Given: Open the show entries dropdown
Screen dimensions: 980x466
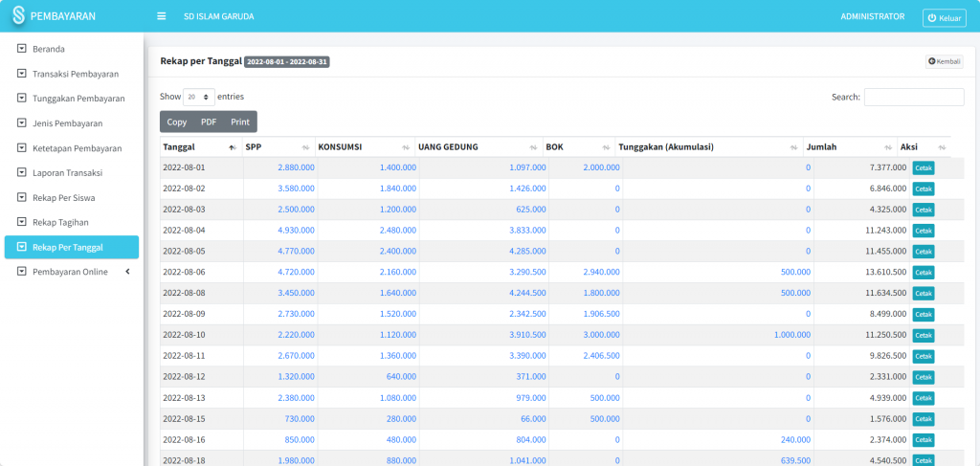Looking at the screenshot, I should click(x=199, y=97).
